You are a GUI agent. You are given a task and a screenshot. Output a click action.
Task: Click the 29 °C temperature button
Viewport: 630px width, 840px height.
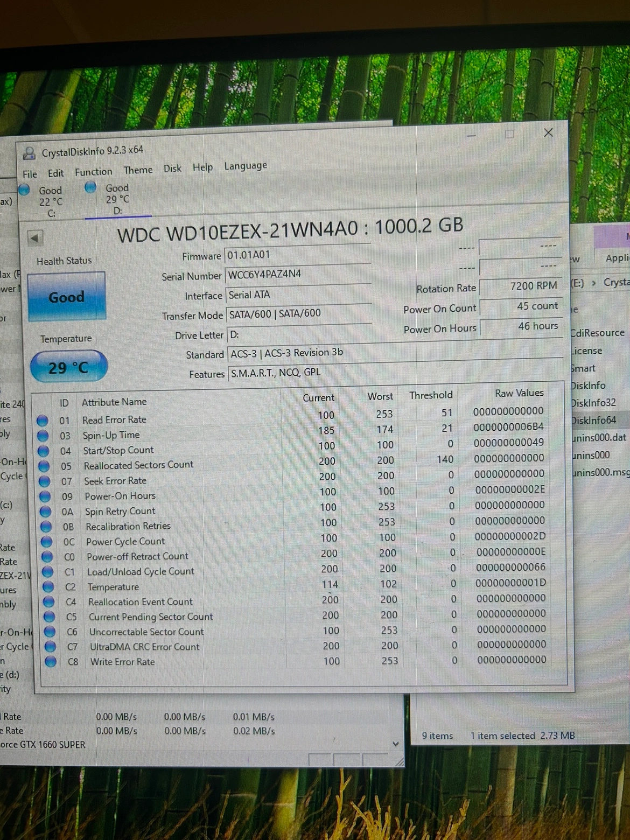click(68, 368)
